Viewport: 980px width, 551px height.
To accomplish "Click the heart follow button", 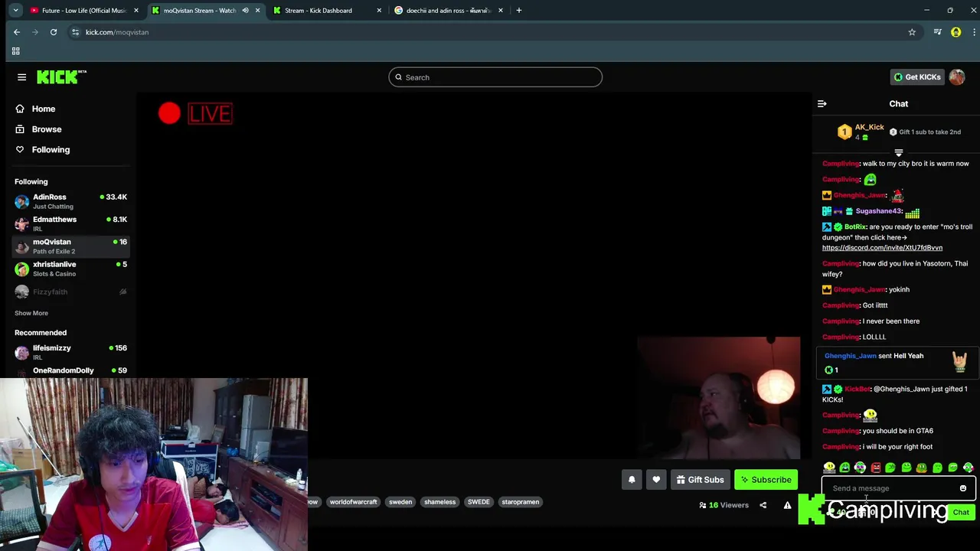I will [x=656, y=480].
